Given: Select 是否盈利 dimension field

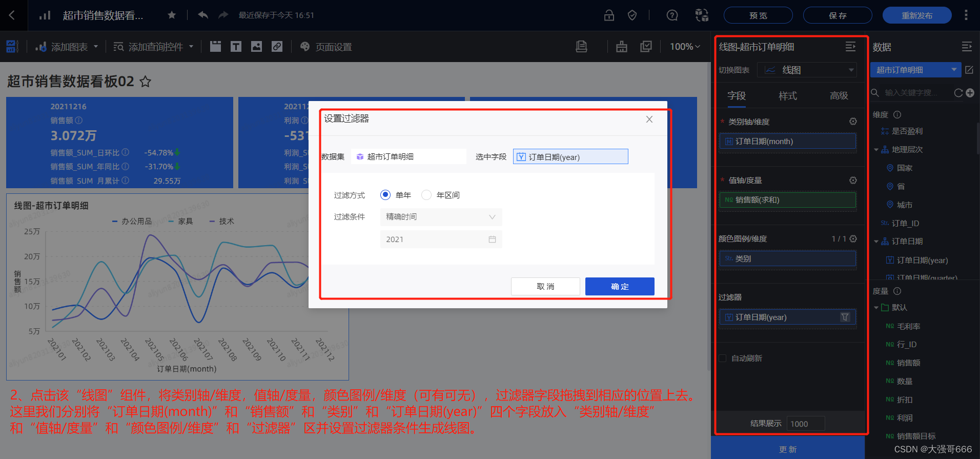Looking at the screenshot, I should pyautogui.click(x=907, y=131).
